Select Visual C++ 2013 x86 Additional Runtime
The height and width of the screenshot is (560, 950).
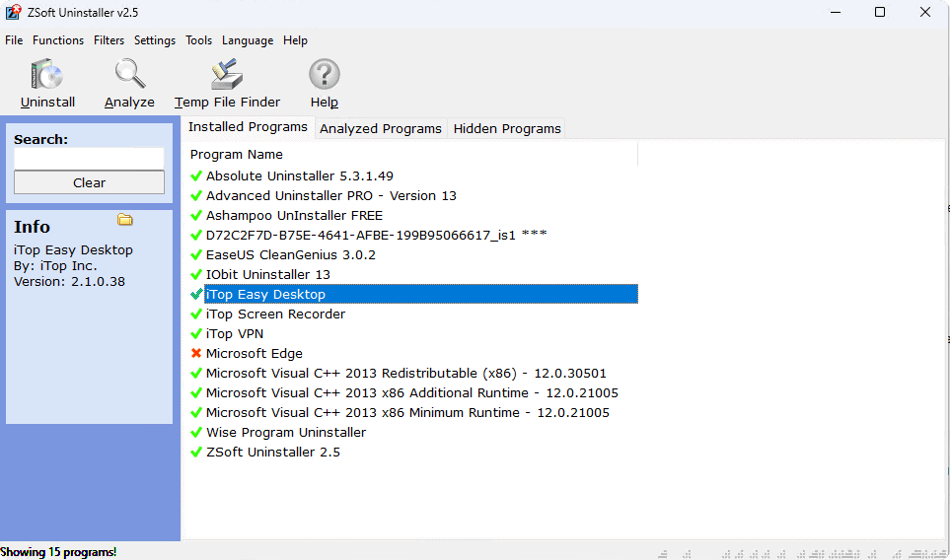[x=412, y=393]
